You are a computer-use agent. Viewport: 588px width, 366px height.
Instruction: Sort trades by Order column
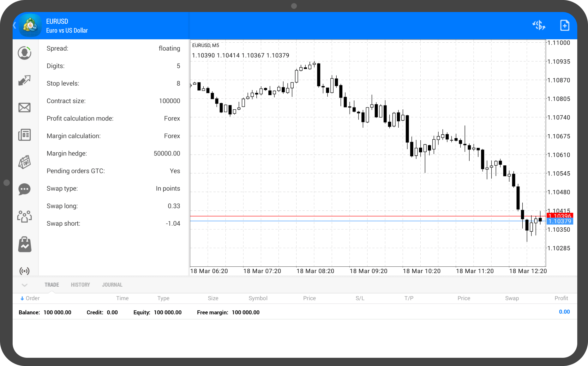point(30,298)
